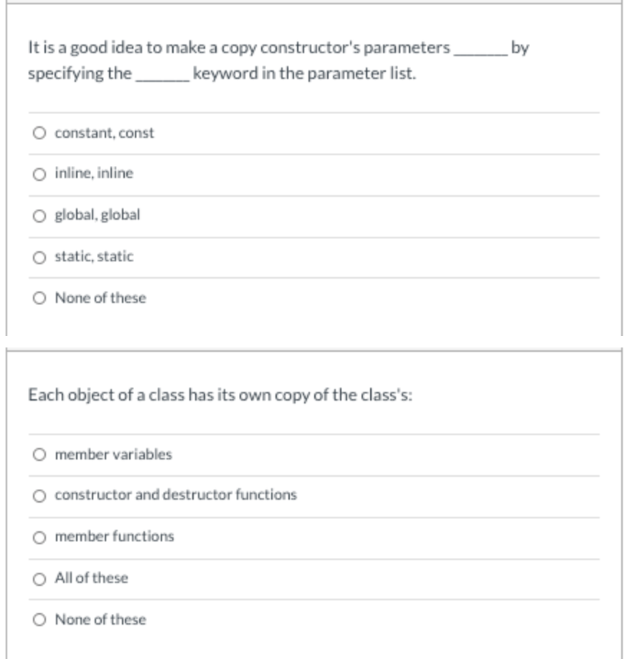Viewport: 627px width, 672px height.
Task: Select the "global, global" answer option
Action: [x=38, y=214]
